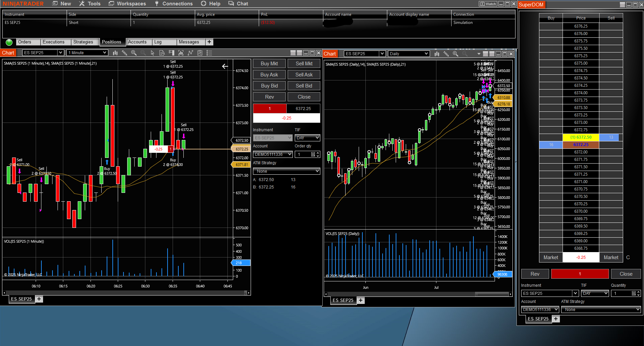Click first link button in 1 Minute chart header

tap(293, 53)
